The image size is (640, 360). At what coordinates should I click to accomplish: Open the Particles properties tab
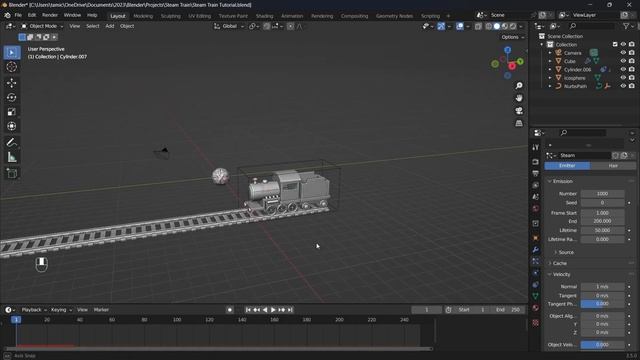536,261
